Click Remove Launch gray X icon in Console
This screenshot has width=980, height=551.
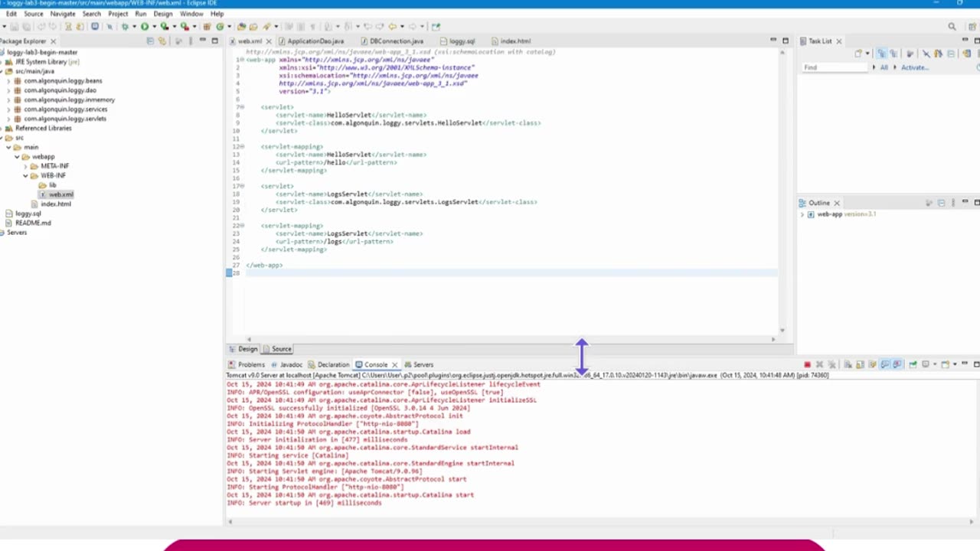(x=819, y=364)
